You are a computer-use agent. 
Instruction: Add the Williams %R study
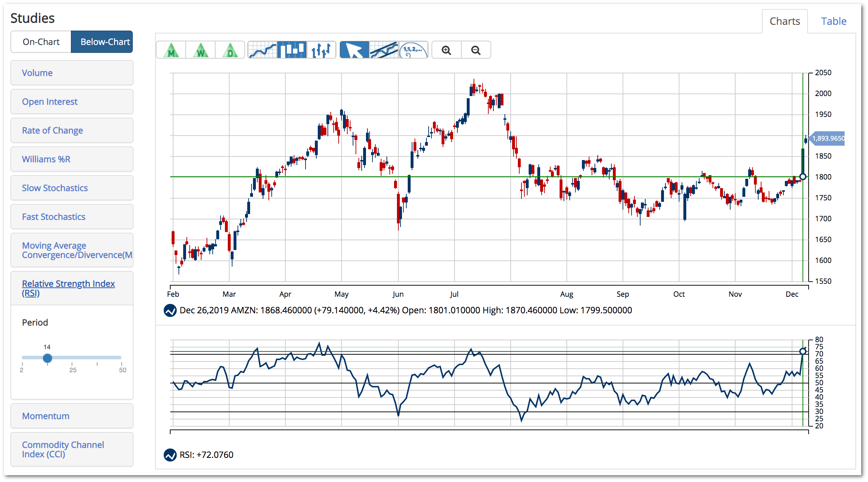[72, 159]
